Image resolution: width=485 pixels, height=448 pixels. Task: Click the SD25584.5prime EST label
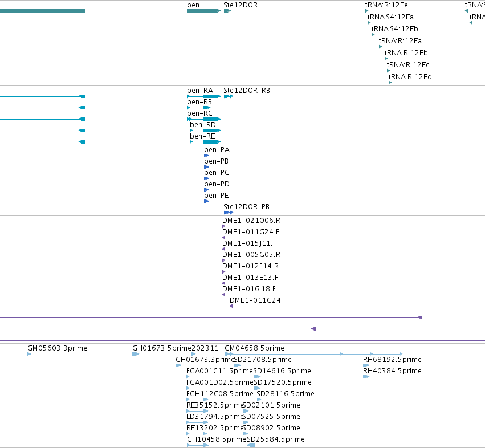click(x=276, y=439)
